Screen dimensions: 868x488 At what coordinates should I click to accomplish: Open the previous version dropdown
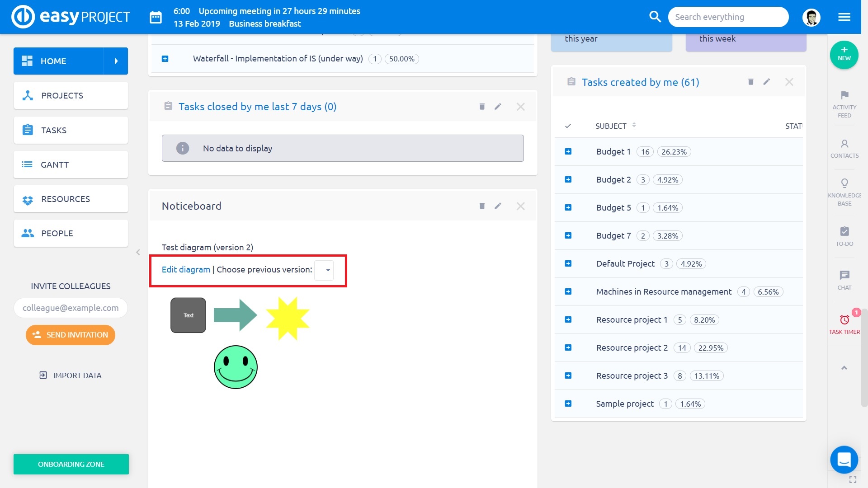click(324, 270)
